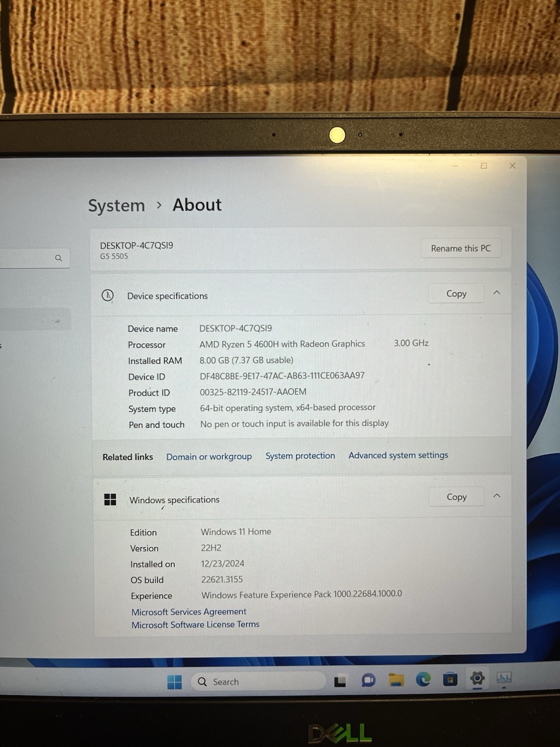Select the 64-bit operating system text
560x747 pixels.
(287, 408)
